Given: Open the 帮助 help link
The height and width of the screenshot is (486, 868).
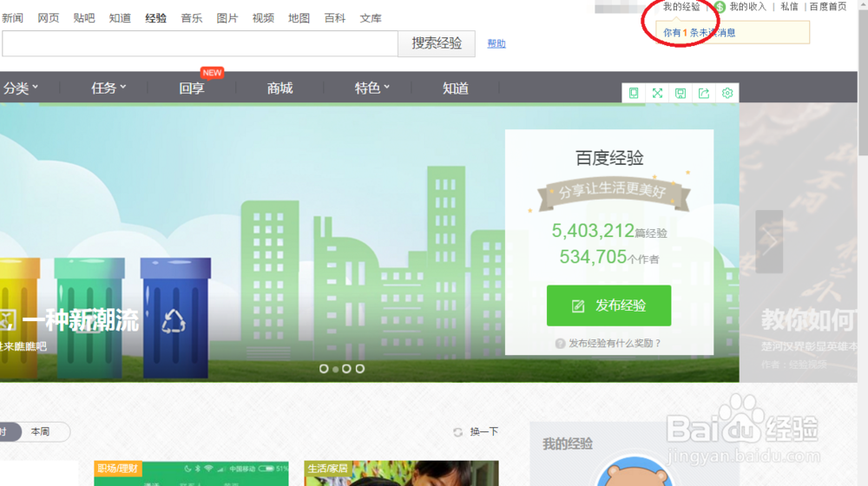Looking at the screenshot, I should 496,43.
